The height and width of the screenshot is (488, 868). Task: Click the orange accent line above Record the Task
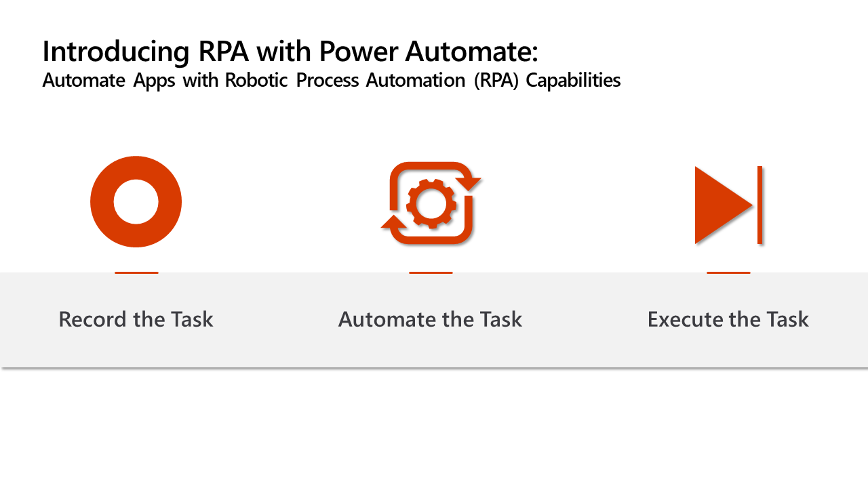coord(136,272)
